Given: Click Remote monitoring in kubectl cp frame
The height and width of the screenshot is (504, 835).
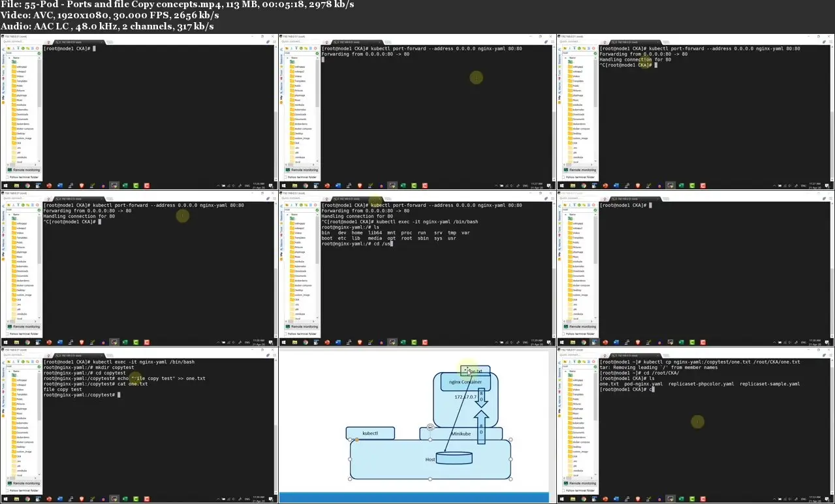Looking at the screenshot, I should pos(580,484).
